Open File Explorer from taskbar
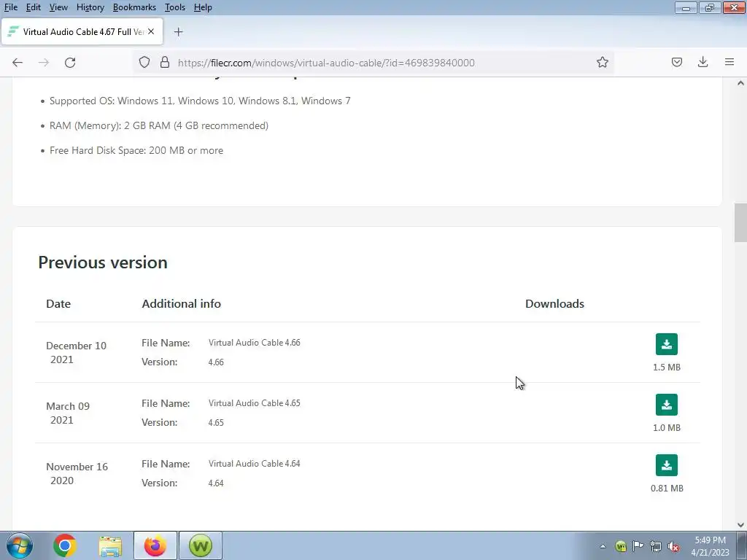Image resolution: width=747 pixels, height=560 pixels. (x=110, y=545)
